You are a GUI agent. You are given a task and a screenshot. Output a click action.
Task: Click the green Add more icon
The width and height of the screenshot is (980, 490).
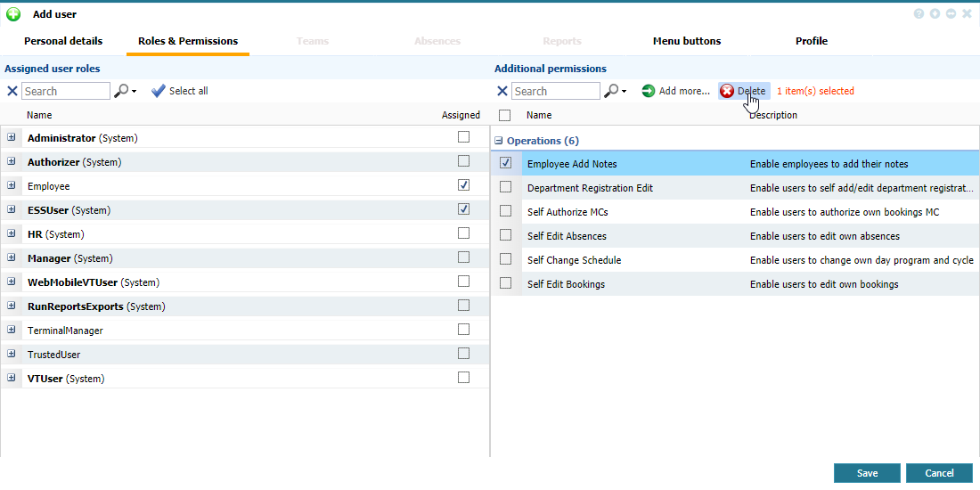(649, 91)
